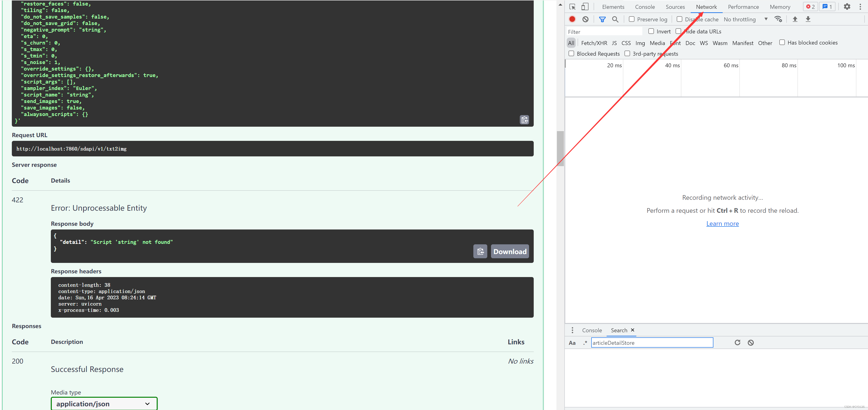Open the network search magnifier icon
868x410 pixels.
pyautogui.click(x=615, y=19)
